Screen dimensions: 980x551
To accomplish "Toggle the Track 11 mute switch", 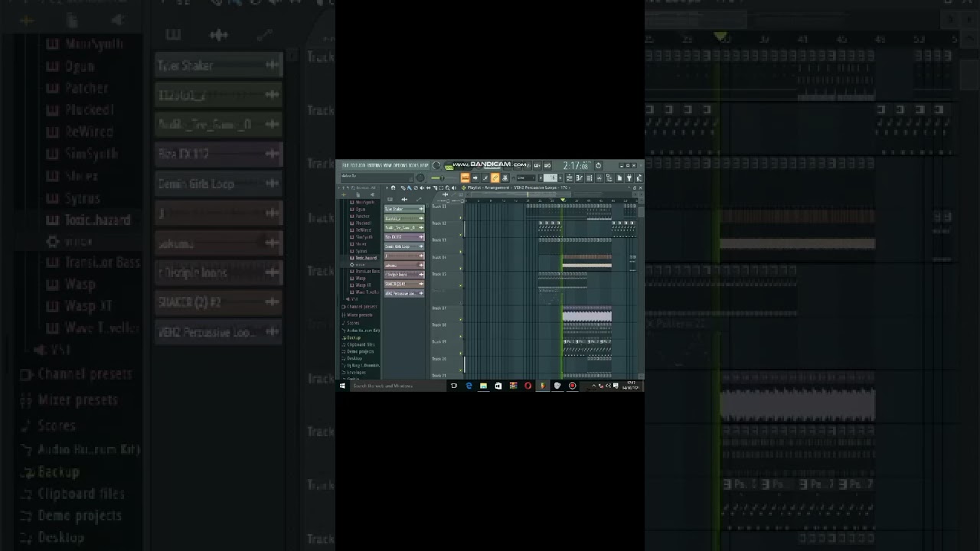I will point(461,217).
